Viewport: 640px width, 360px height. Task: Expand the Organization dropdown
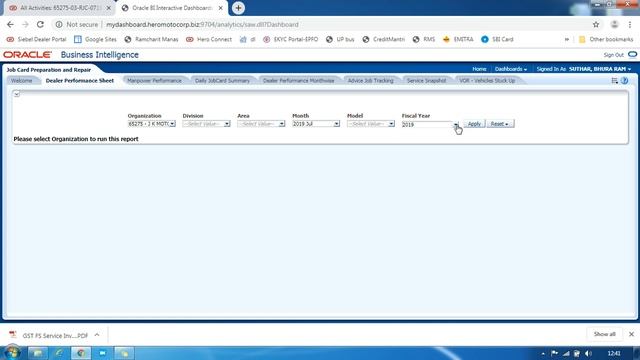tap(172, 124)
